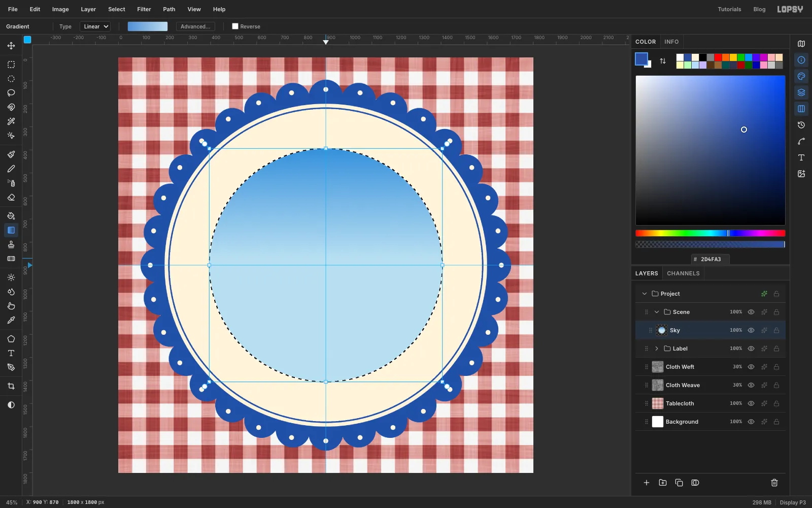Select the Clone Stamp tool

(11, 244)
